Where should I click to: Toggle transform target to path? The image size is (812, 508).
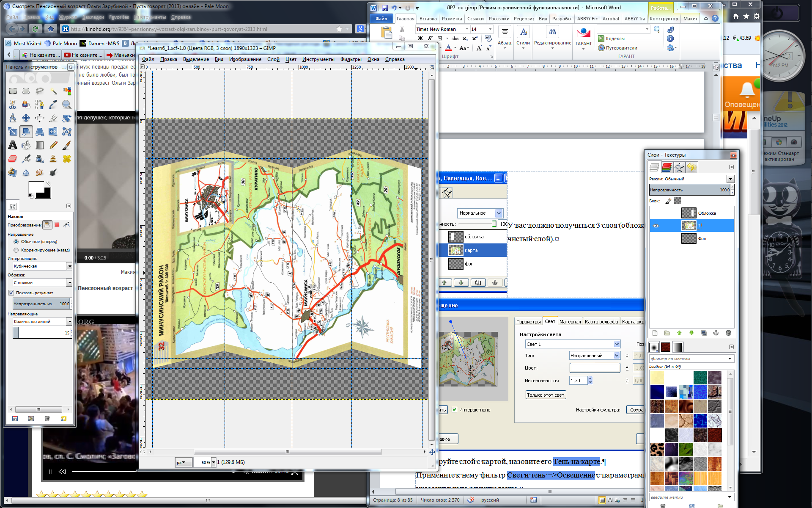coord(67,225)
